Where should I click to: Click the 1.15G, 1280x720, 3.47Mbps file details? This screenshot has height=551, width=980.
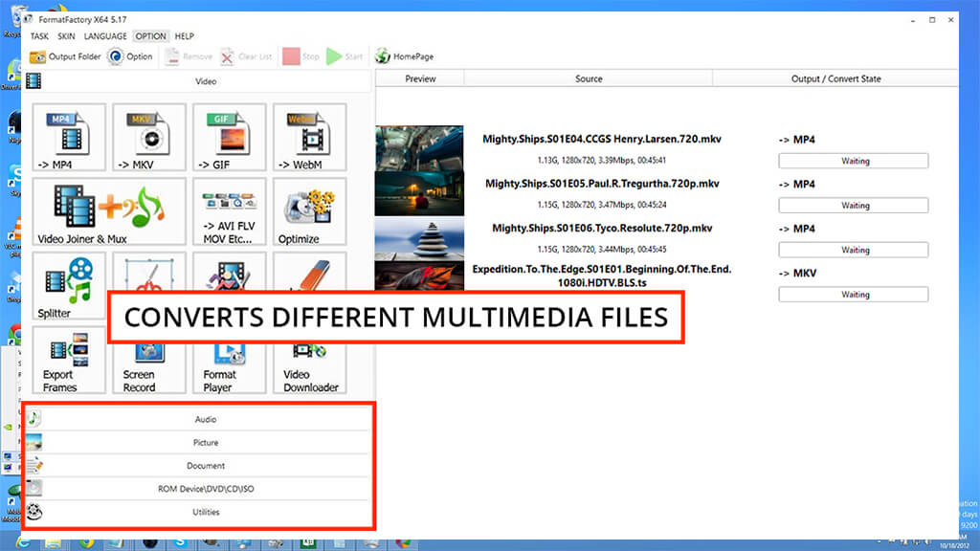[602, 205]
